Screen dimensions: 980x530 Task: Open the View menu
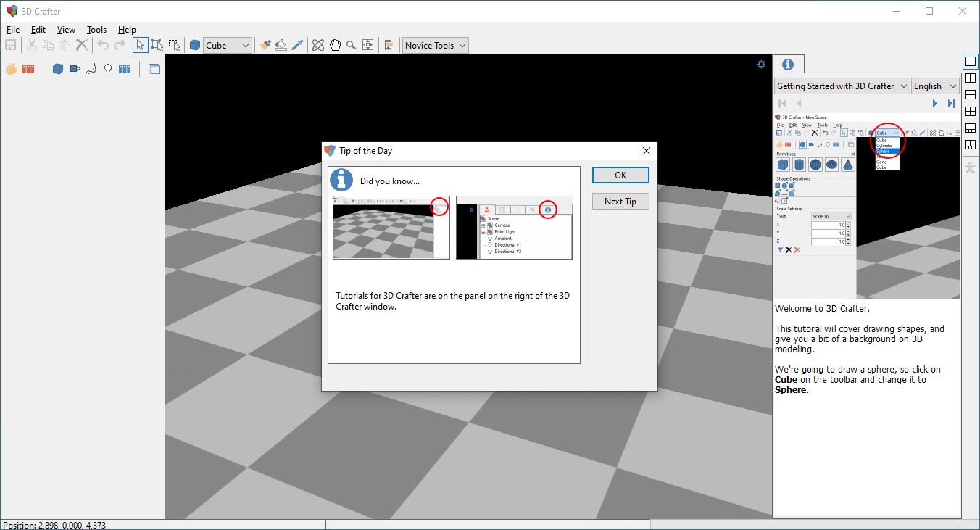[x=66, y=30]
